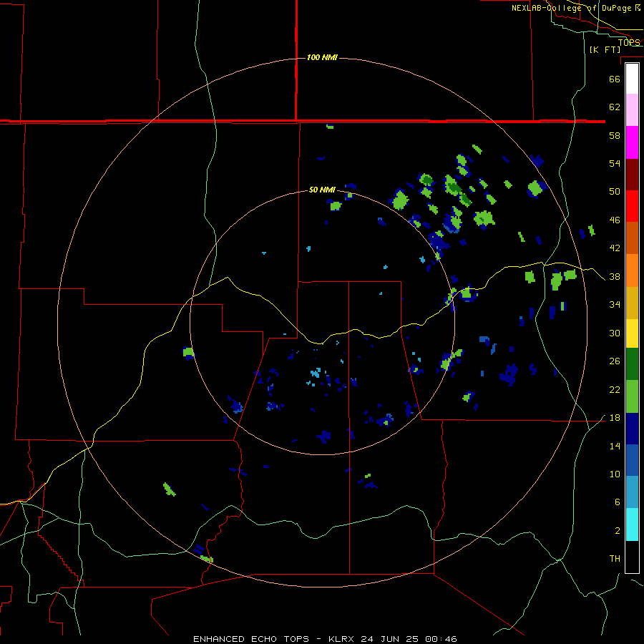Image resolution: width=644 pixels, height=644 pixels.
Task: Click the "TOPS" legend title
Action: [629, 42]
